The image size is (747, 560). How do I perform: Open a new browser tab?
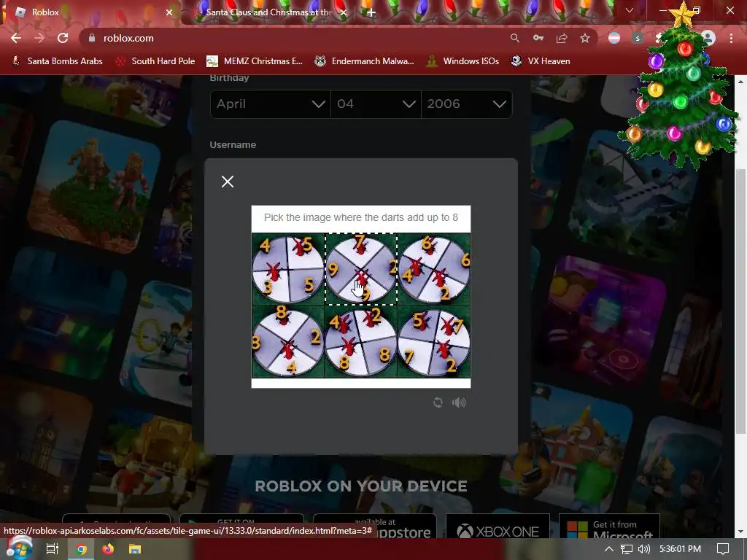[371, 12]
